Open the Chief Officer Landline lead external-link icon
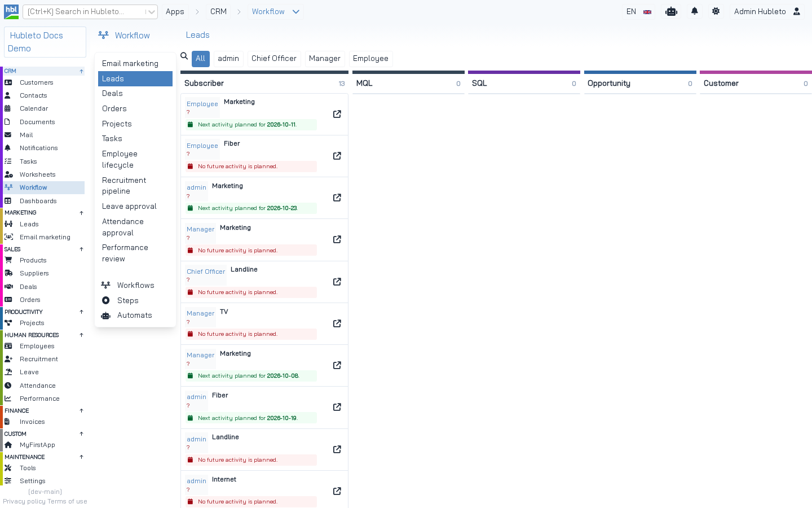Image resolution: width=812 pixels, height=508 pixels. (337, 282)
